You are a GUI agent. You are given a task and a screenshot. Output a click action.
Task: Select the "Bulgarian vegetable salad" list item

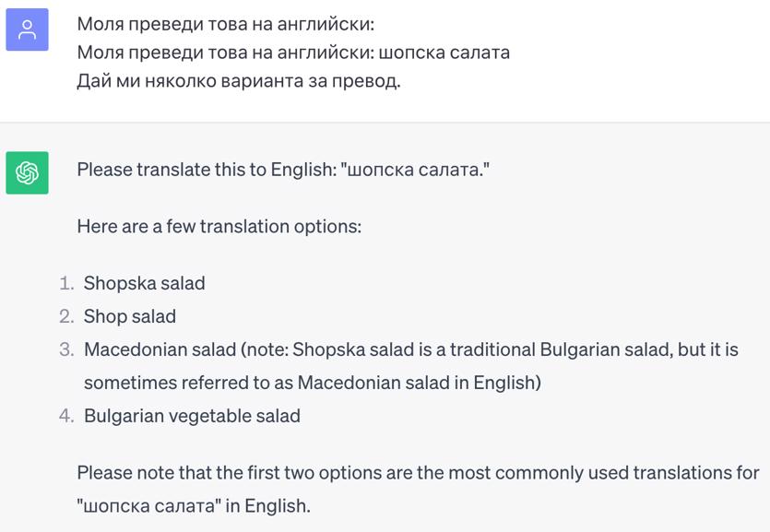(192, 416)
